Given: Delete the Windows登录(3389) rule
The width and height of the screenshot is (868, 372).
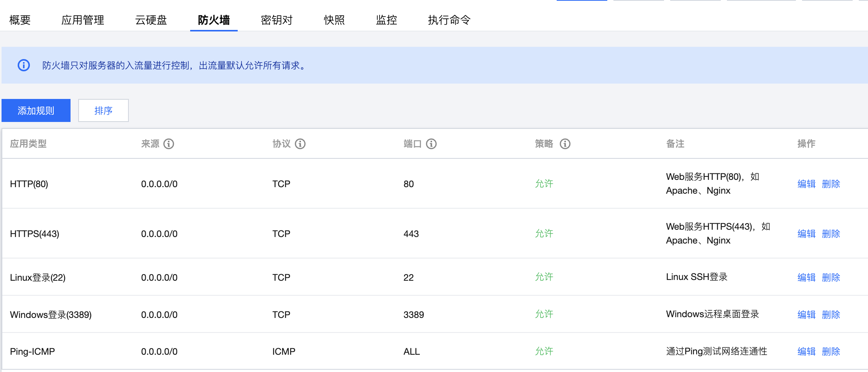Looking at the screenshot, I should pos(831,314).
